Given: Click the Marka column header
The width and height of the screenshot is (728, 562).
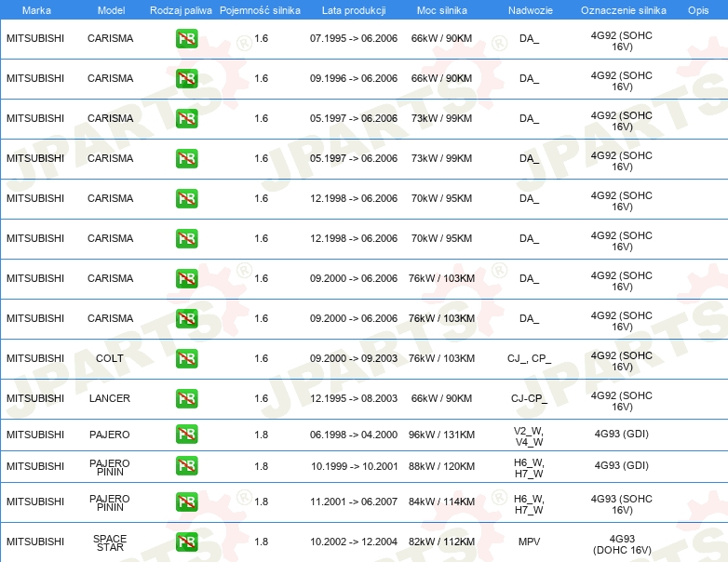Looking at the screenshot, I should tap(36, 10).
